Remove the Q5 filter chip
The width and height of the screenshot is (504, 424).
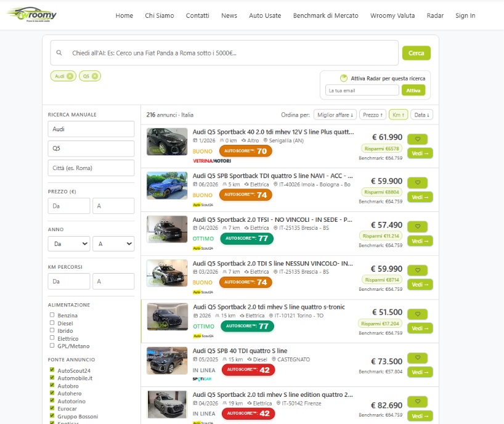click(95, 76)
